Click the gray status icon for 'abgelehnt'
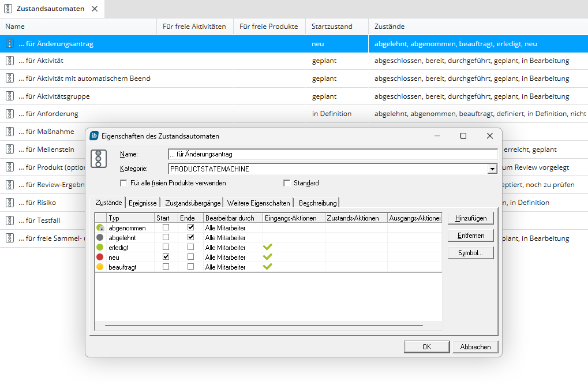This screenshot has width=588, height=392. pyautogui.click(x=100, y=237)
